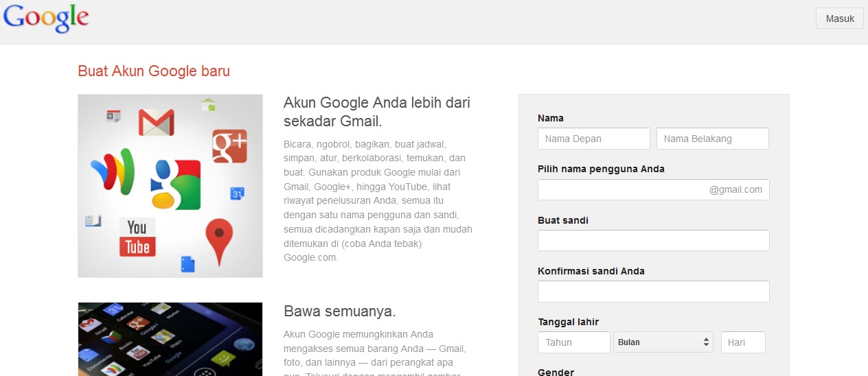Click the 'Gender' label

(556, 372)
